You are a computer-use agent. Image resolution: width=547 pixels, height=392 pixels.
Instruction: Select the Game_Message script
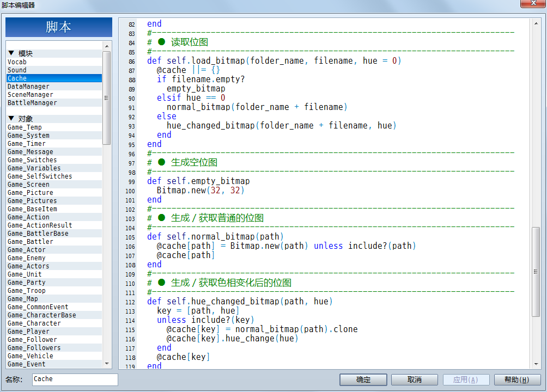[54, 152]
